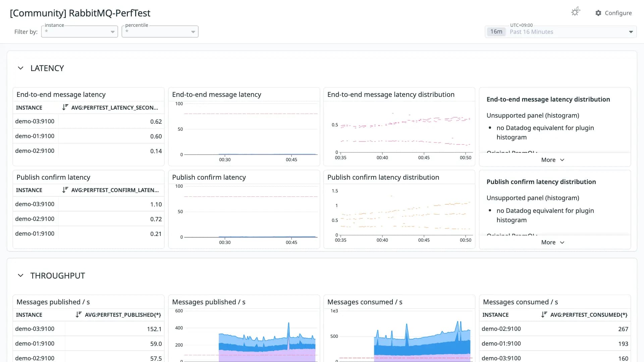Select demo-01:9100 in End-to-end latency table
This screenshot has height=362, width=644.
(35, 136)
